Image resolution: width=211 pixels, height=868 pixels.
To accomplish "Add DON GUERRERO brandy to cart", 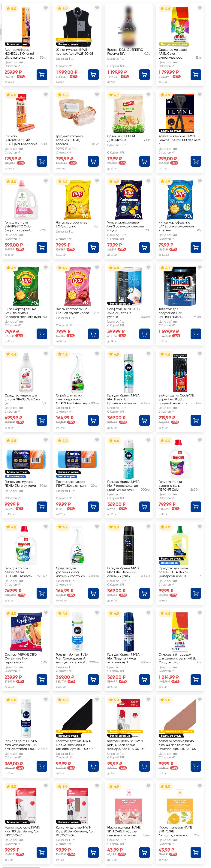I will pyautogui.click(x=144, y=75).
